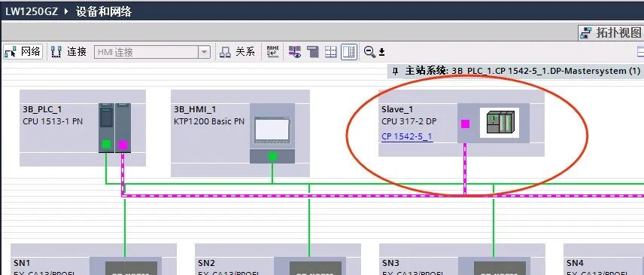Click the 连接 connections button

pos(69,52)
